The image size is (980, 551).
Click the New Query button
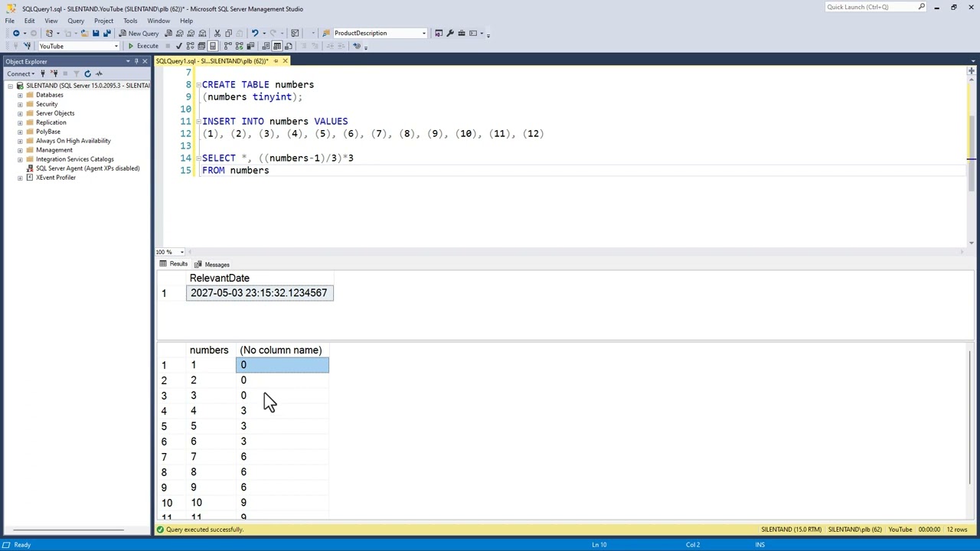click(139, 33)
